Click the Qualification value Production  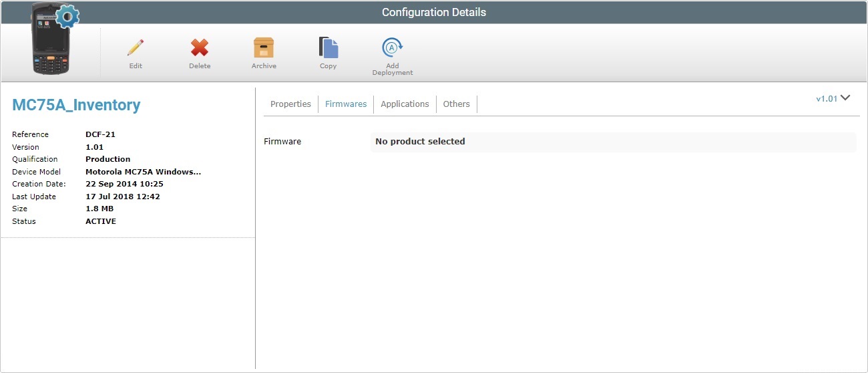(108, 159)
